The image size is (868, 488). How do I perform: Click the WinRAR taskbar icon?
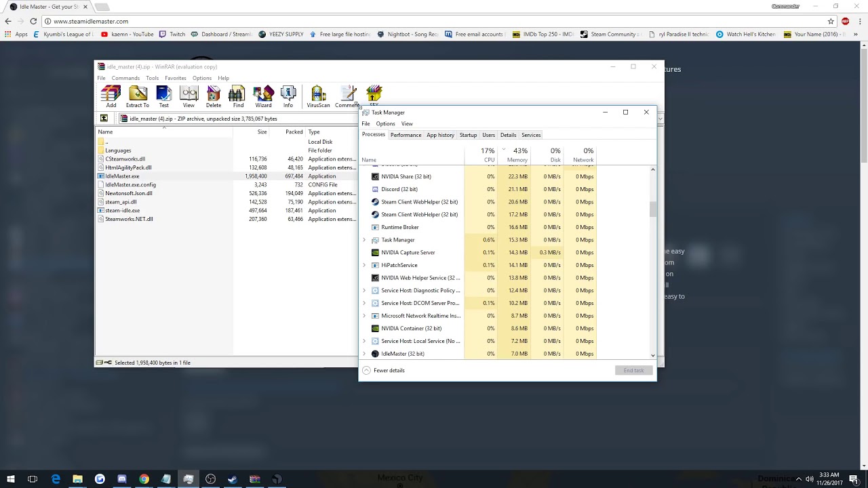[x=255, y=479]
